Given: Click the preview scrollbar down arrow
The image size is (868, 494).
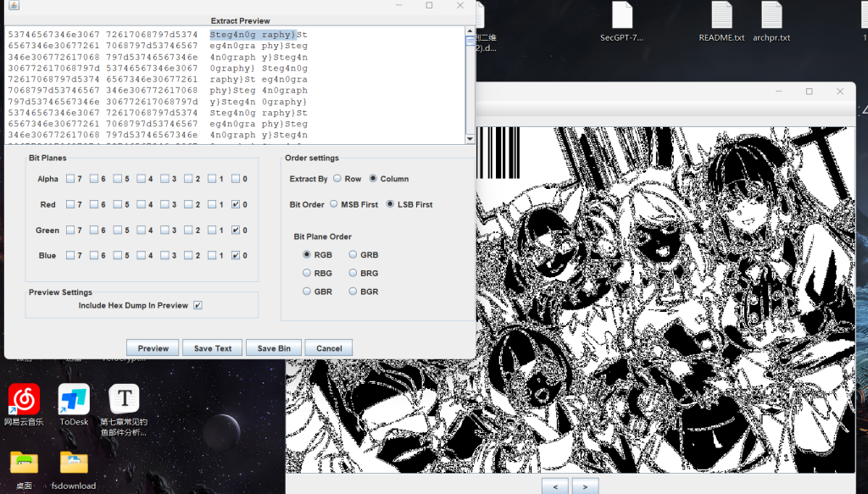Looking at the screenshot, I should coord(470,139).
